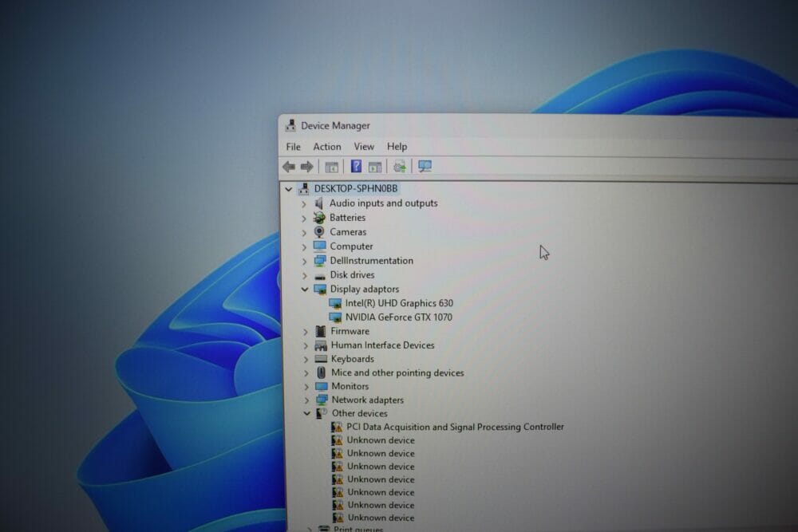Click the warning icon beside PCI Data Acquisition controller

tap(337, 427)
